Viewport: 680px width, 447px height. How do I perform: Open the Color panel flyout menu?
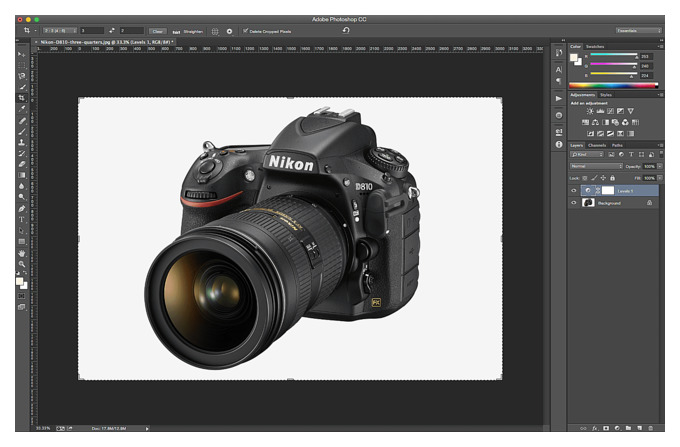[x=660, y=46]
